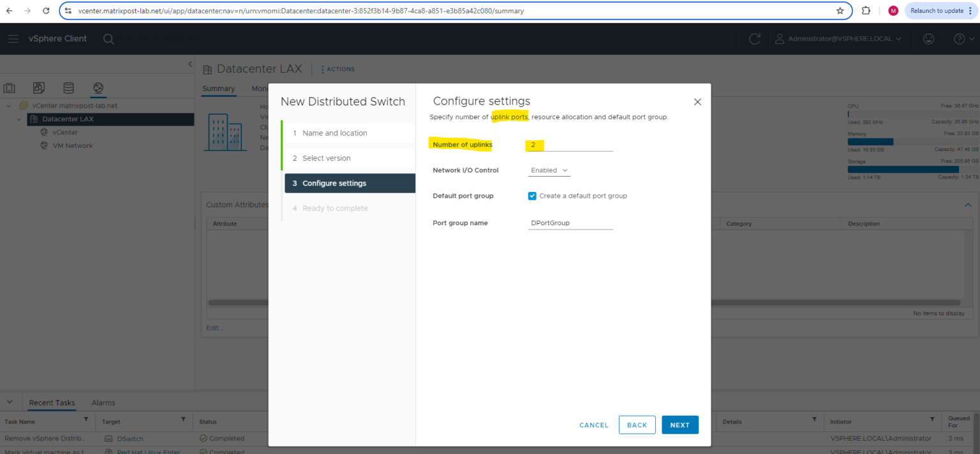Bookmark this page with the star icon

pyautogui.click(x=840, y=11)
